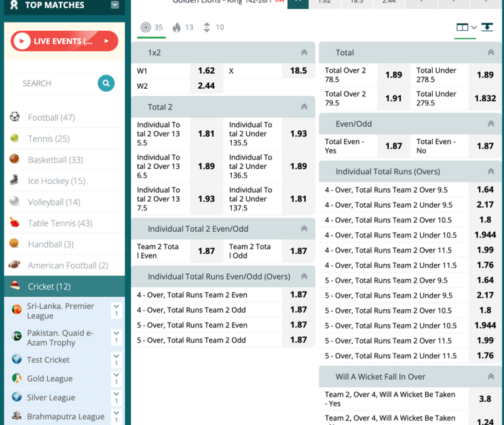The image size is (504, 425).
Task: Collapse the Total market section
Action: click(x=491, y=52)
